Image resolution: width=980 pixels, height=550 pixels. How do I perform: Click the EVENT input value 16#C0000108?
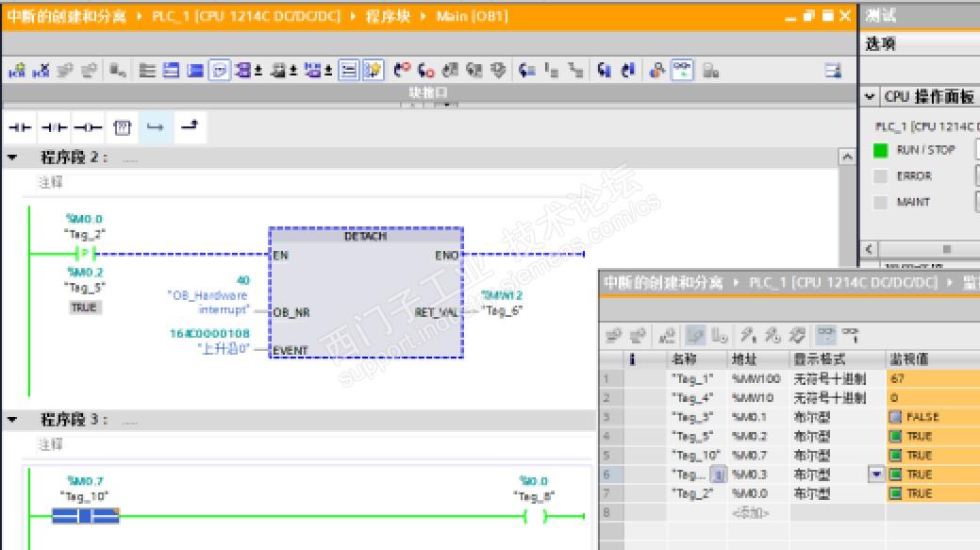tap(210, 334)
